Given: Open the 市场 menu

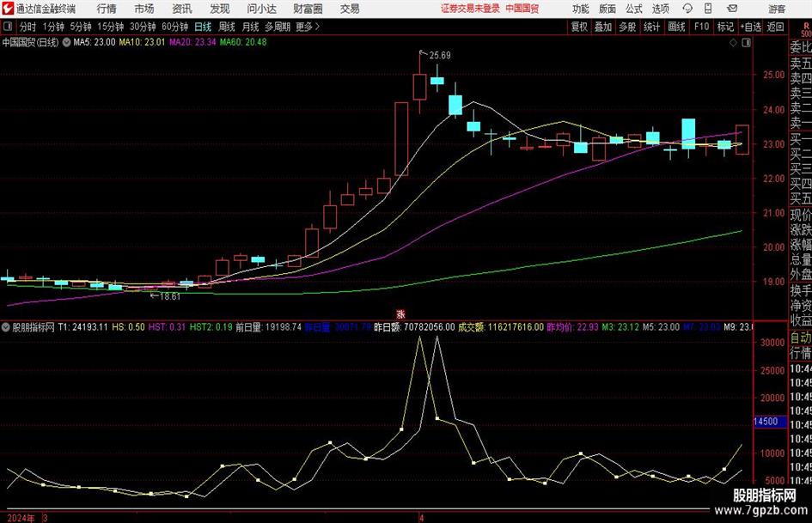Looking at the screenshot, I should click(x=144, y=9).
